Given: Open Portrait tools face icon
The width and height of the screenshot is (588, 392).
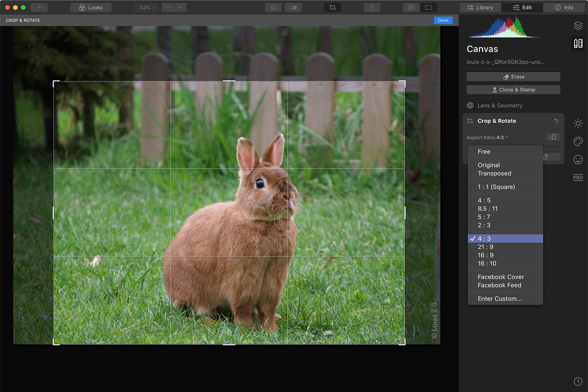Looking at the screenshot, I should click(578, 160).
